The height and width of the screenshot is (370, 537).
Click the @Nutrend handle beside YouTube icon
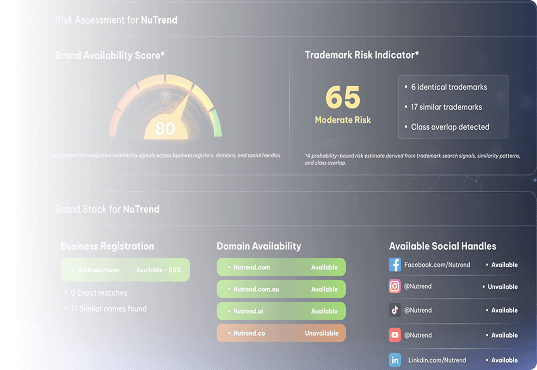[x=418, y=335]
